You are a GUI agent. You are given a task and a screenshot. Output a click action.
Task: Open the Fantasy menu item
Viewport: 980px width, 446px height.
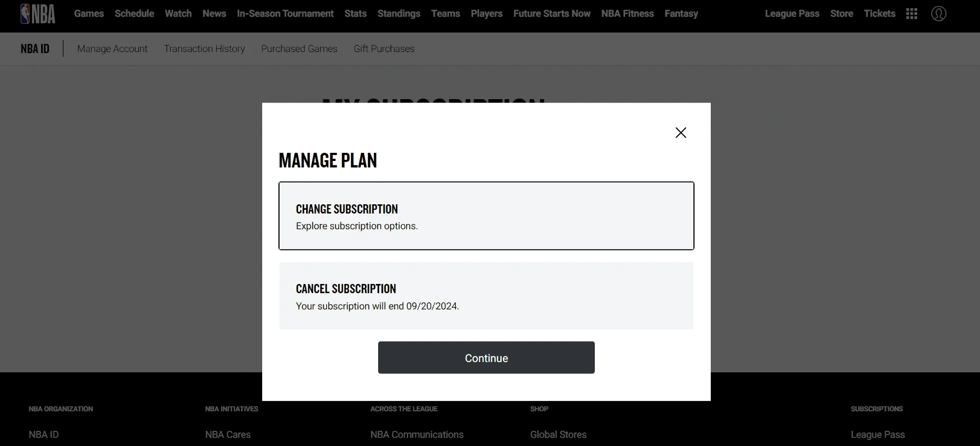pyautogui.click(x=682, y=14)
